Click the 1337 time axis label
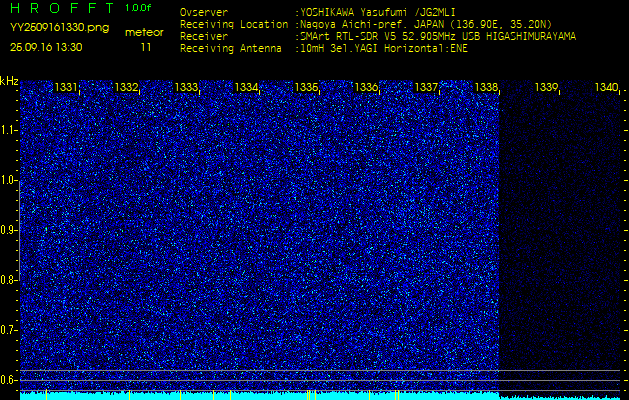 coord(426,87)
